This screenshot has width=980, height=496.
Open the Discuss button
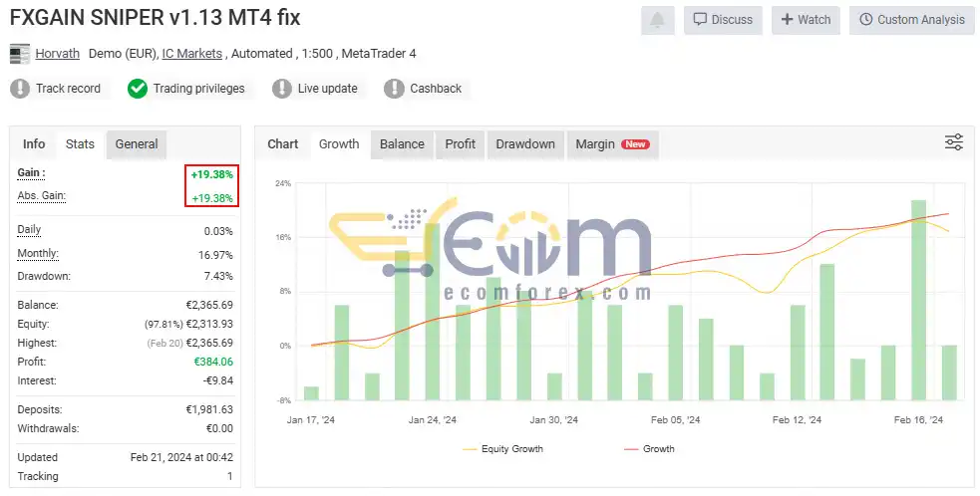click(x=723, y=20)
